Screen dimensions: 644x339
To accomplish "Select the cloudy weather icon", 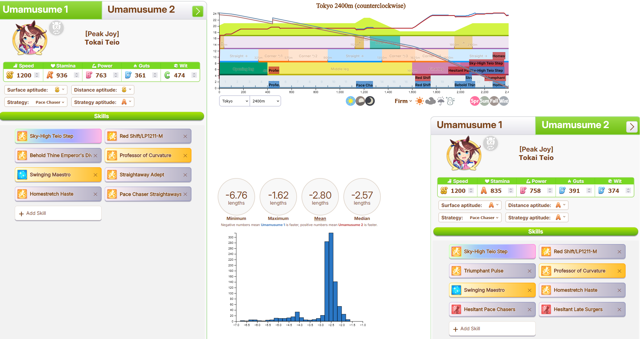I will (430, 101).
